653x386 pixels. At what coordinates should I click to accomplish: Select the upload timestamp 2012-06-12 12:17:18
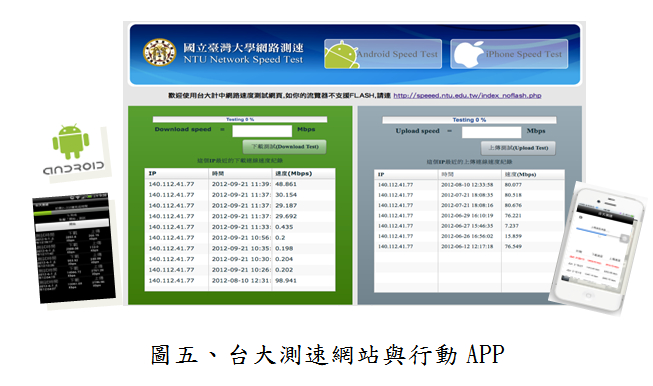(x=467, y=247)
